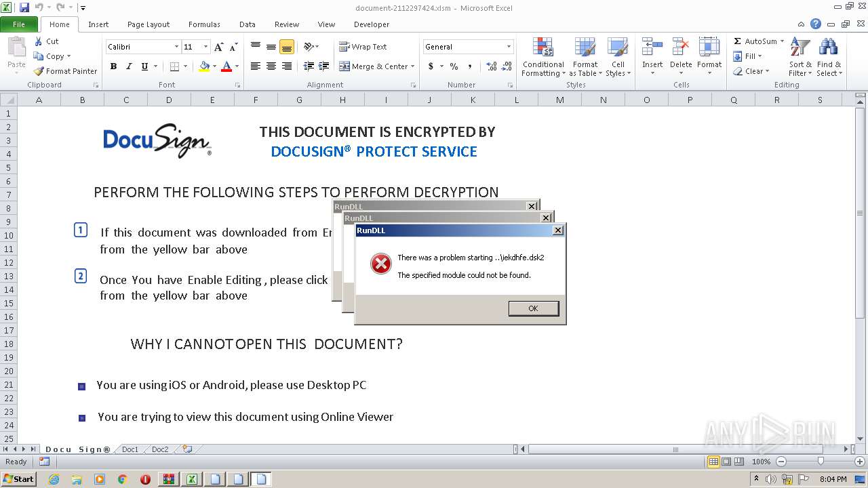Viewport: 868px width, 488px height.
Task: Open the font size dropdown
Action: point(205,47)
